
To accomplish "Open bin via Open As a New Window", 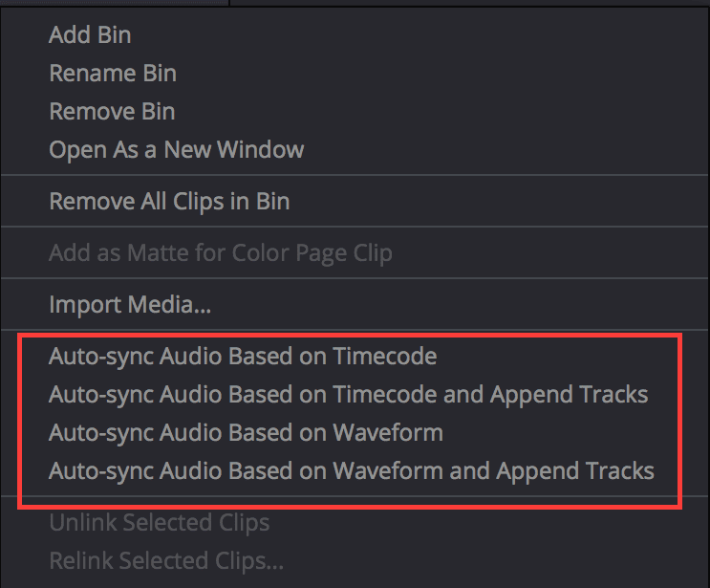I will tap(177, 150).
